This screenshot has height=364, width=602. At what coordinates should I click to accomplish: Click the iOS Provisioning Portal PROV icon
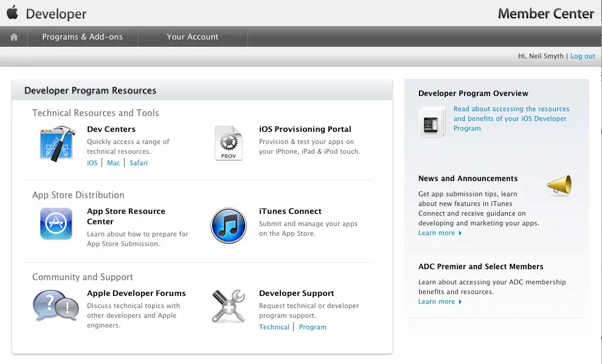(x=229, y=143)
